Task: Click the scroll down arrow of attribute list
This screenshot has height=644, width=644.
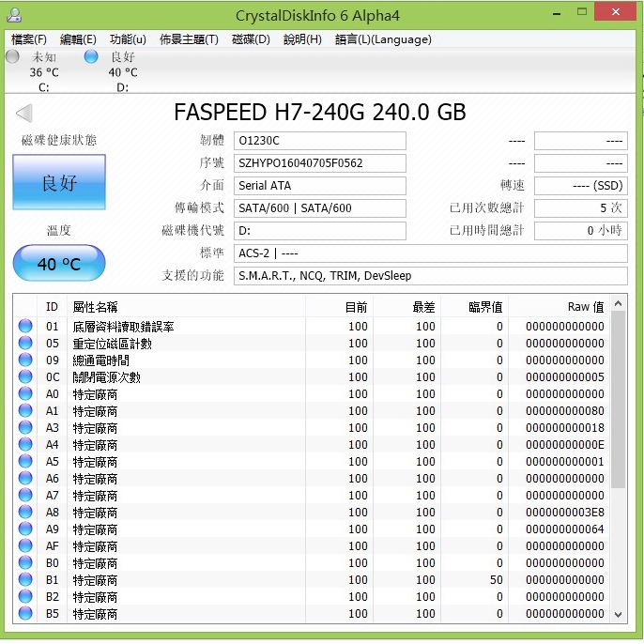Action: (618, 615)
